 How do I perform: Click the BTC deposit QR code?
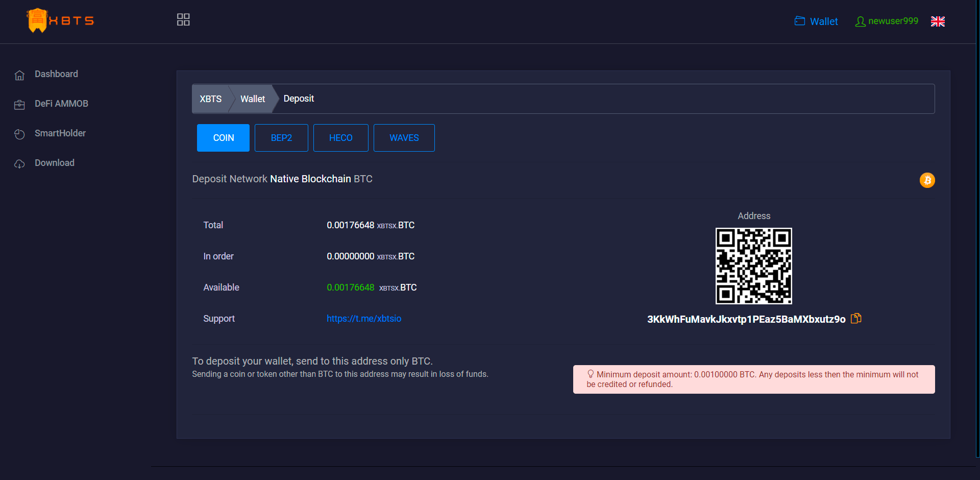(753, 266)
